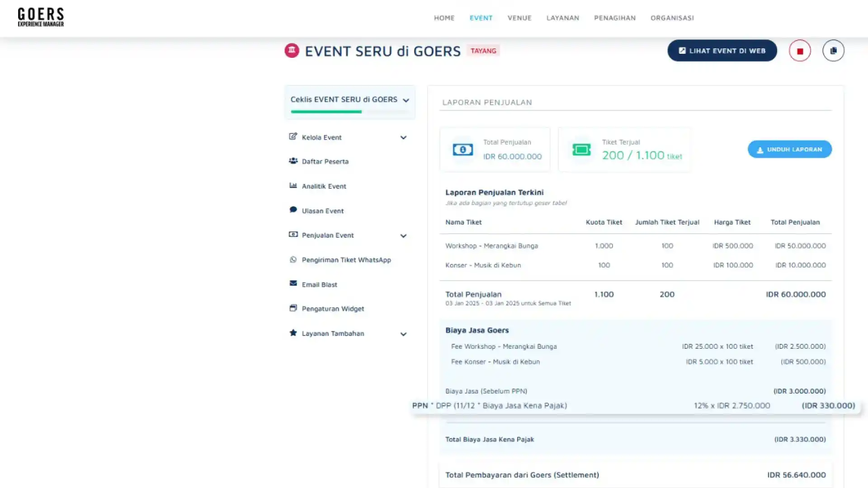Open Ulasan Event in sidebar
Image resolution: width=868 pixels, height=488 pixels.
point(322,211)
